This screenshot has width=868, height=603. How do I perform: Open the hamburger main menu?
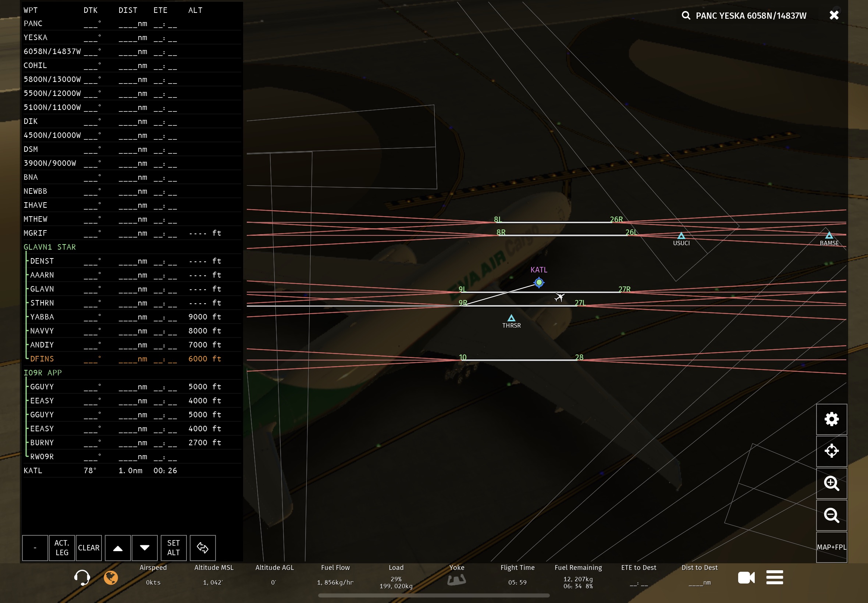[774, 577]
